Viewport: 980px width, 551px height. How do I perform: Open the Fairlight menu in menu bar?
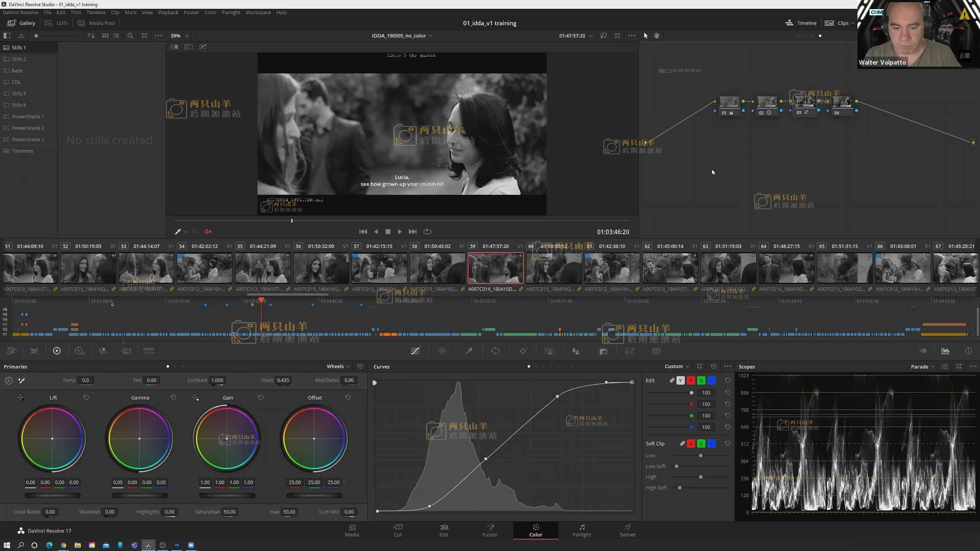[231, 12]
